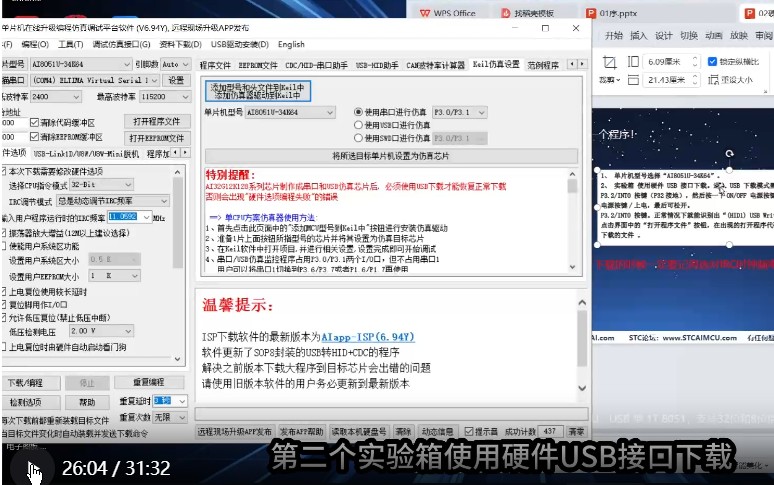Click the English menu item
Image resolution: width=774 pixels, height=485 pixels.
(x=291, y=44)
